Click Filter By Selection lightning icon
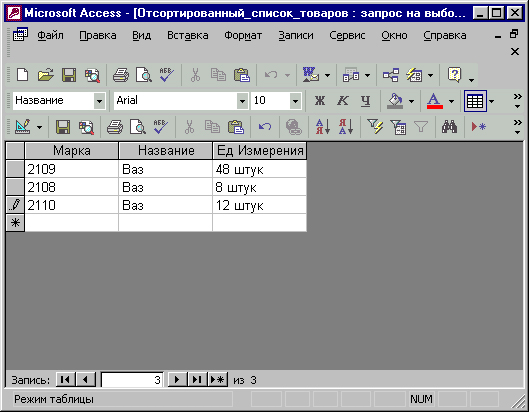Image resolution: width=529 pixels, height=412 pixels. point(375,127)
